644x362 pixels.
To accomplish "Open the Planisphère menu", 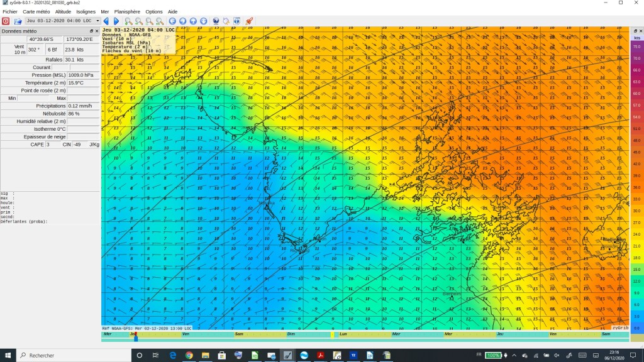I will tap(127, 11).
